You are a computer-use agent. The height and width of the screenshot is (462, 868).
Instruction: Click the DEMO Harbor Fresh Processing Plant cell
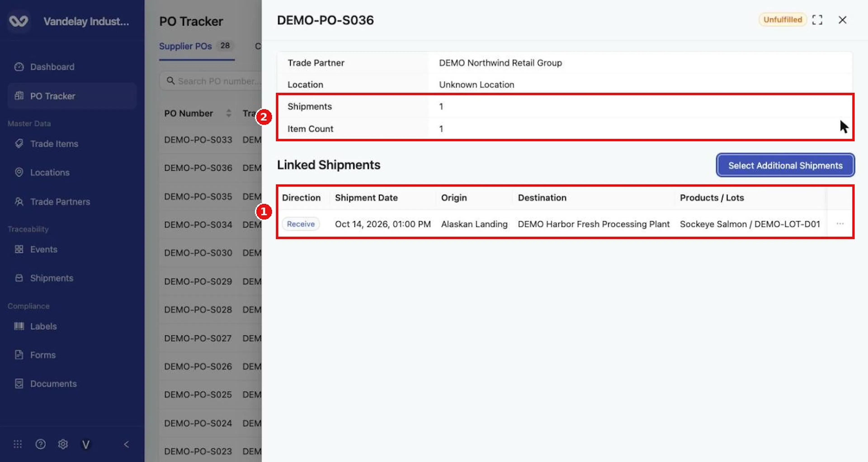[593, 224]
